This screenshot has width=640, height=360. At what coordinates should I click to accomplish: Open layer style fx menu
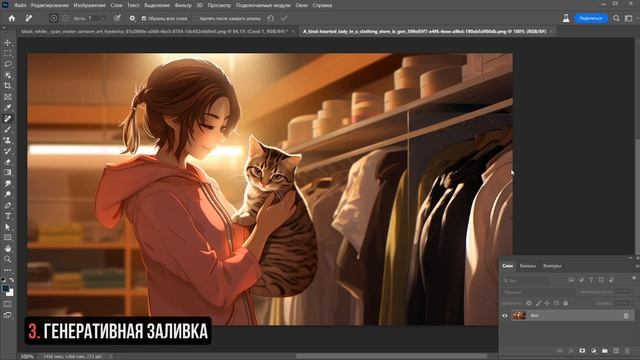[x=571, y=351]
